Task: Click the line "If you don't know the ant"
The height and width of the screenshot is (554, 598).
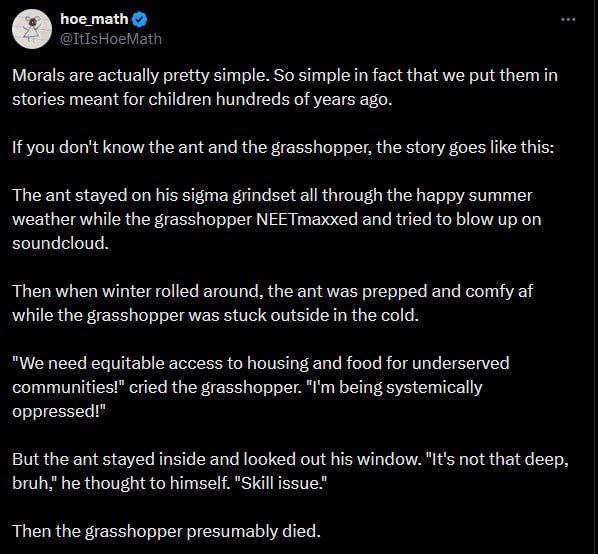Action: [x=283, y=147]
